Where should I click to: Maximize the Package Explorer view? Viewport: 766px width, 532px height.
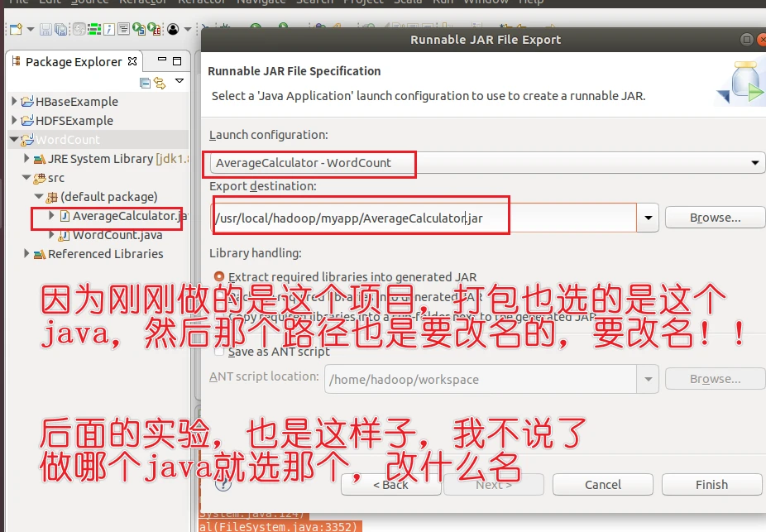pyautogui.click(x=176, y=61)
